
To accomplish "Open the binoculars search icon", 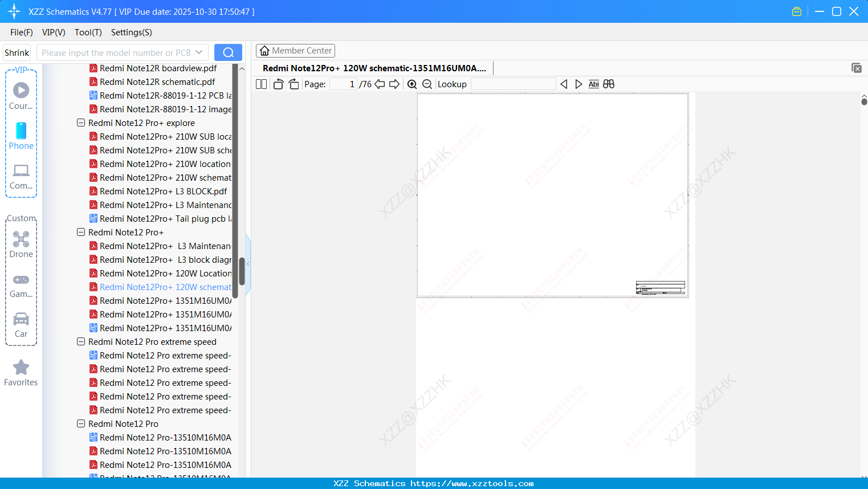I will [x=608, y=84].
